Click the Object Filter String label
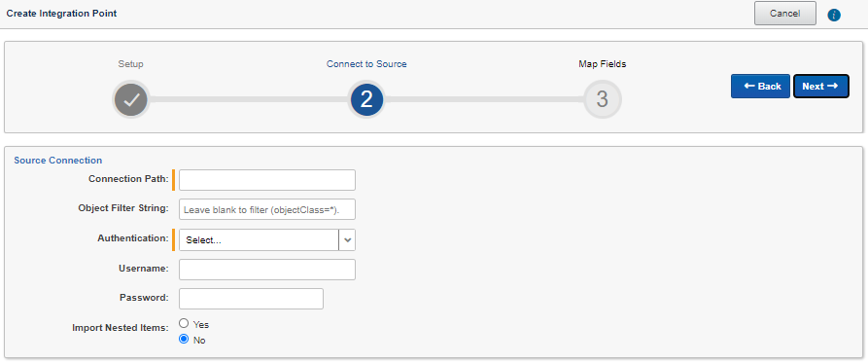Screen dimensions: 868x363 click(x=123, y=208)
